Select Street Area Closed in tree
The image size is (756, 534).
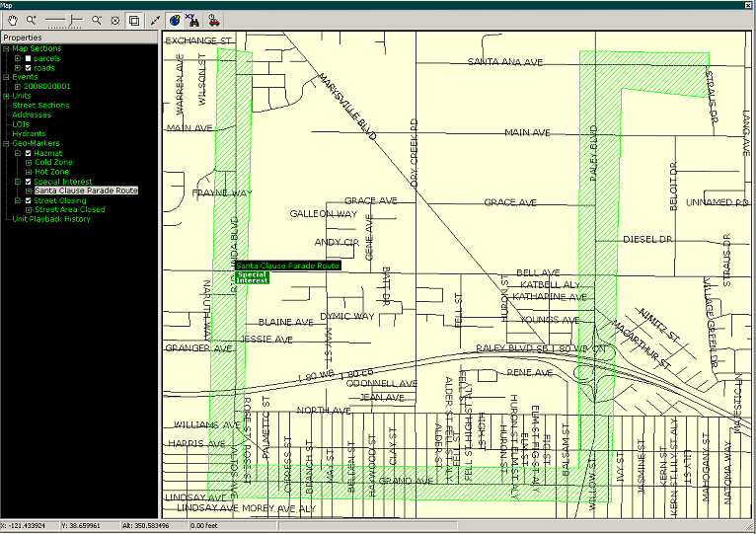[69, 209]
